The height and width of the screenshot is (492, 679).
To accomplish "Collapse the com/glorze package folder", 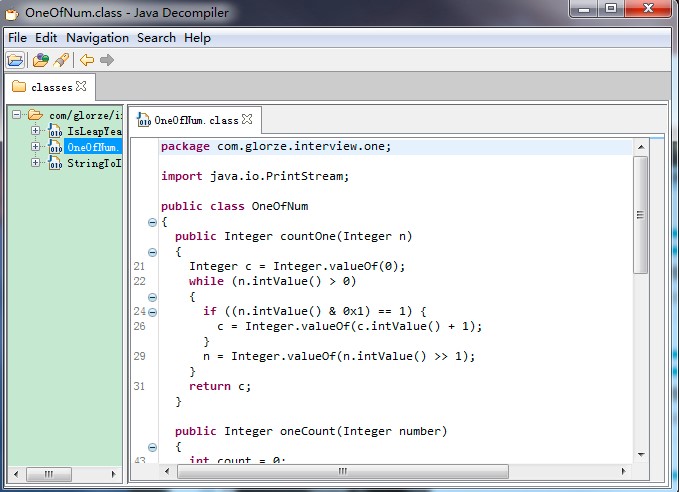I will click(18, 115).
